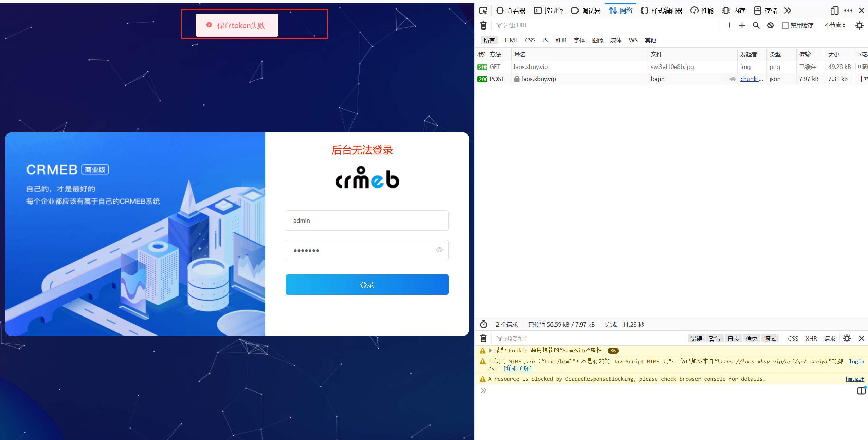Filter requests by 所有
The width and height of the screenshot is (868, 440).
[489, 40]
